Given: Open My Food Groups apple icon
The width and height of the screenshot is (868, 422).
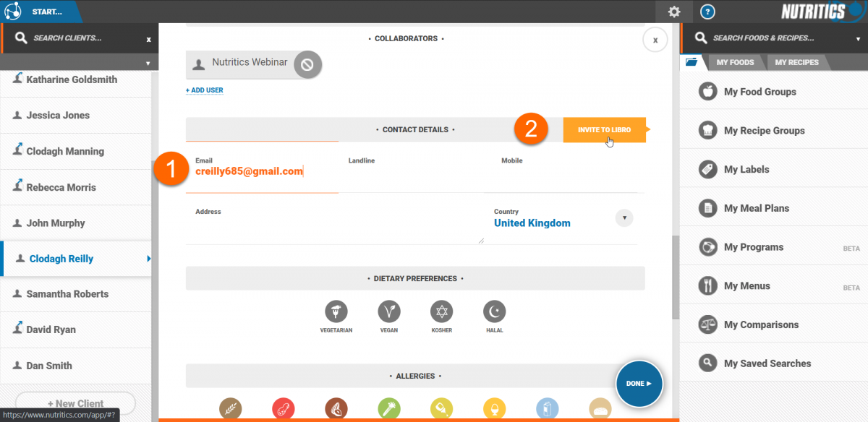Looking at the screenshot, I should [x=707, y=92].
